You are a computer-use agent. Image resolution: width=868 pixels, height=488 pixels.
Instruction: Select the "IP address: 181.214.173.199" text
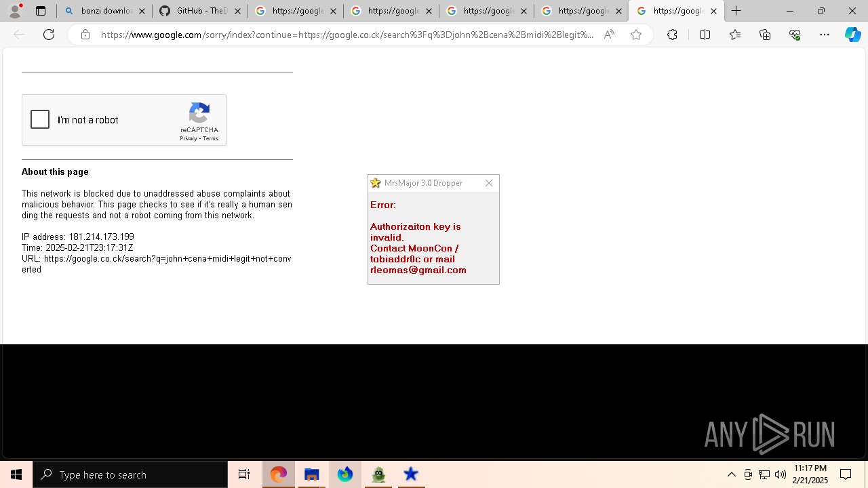click(x=78, y=237)
